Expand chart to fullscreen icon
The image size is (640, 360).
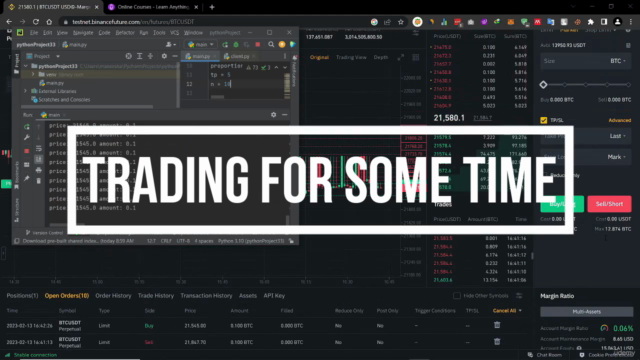pyautogui.click(x=401, y=58)
